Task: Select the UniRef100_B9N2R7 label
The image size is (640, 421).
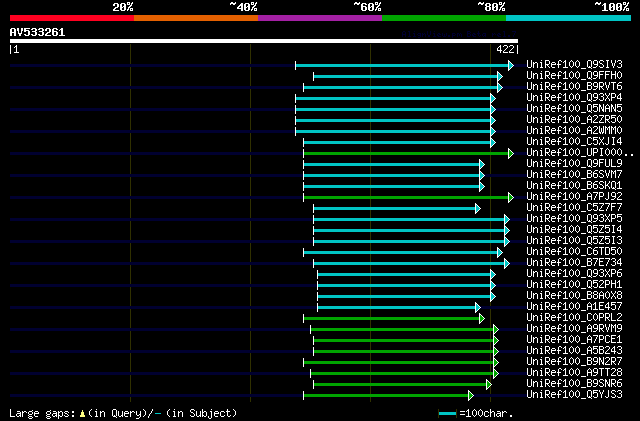Action: click(574, 362)
